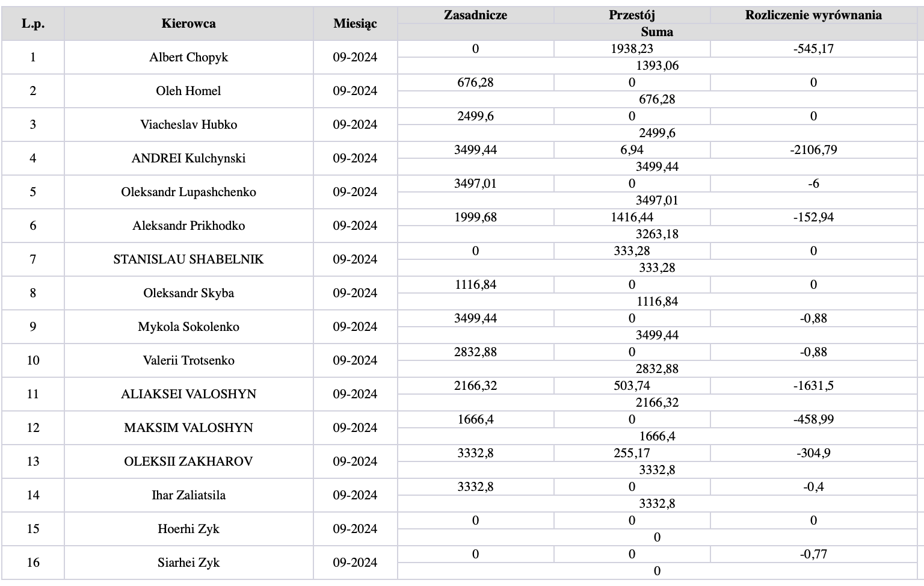Click the wyrównania value -2106,79
The image size is (924, 586).
coord(813,150)
